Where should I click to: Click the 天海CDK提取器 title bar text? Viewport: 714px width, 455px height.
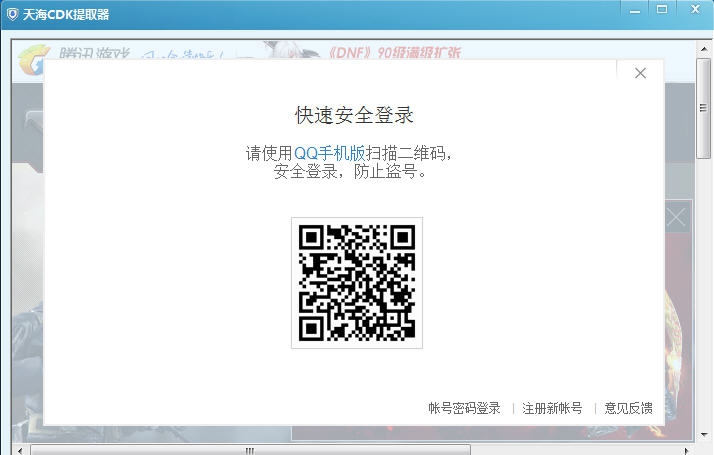(66, 15)
